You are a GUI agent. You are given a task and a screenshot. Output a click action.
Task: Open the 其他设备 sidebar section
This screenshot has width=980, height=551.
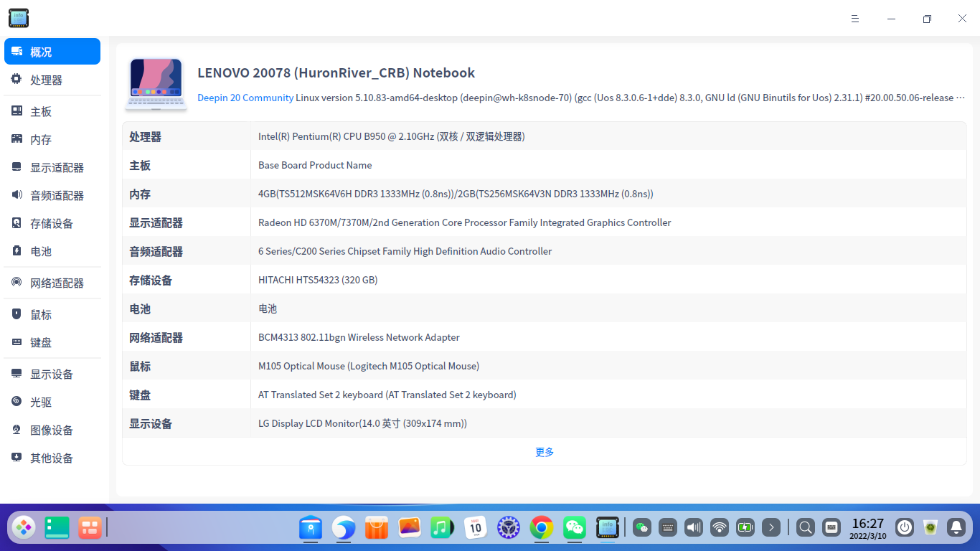[x=52, y=458]
